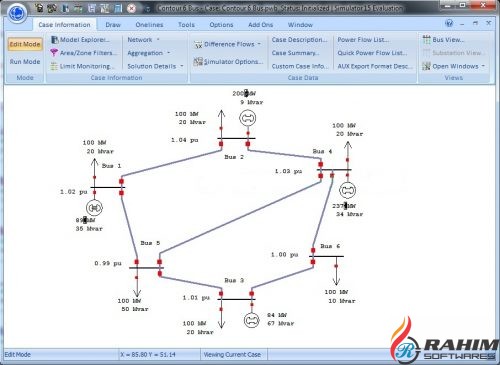Click the '67 Mvar' generator value at Bus 3

281,323
